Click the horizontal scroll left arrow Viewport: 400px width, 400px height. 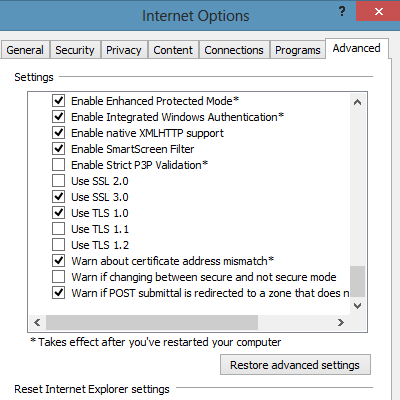click(37, 322)
